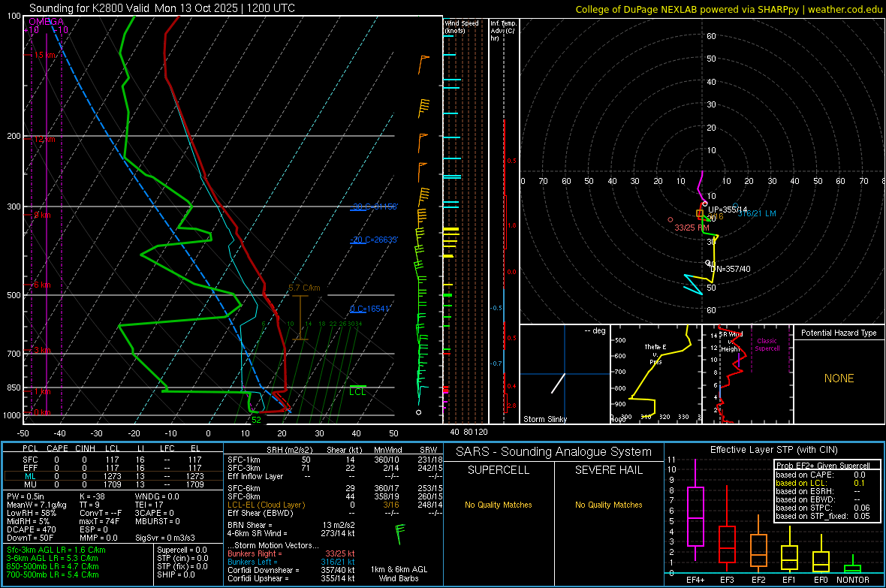The image size is (886, 588).
Task: Click the 700-500mb LR = 5.4 C/km line
Action: coord(53,574)
